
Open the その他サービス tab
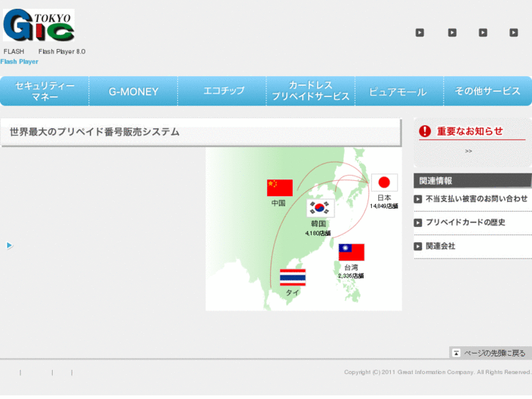487,91
